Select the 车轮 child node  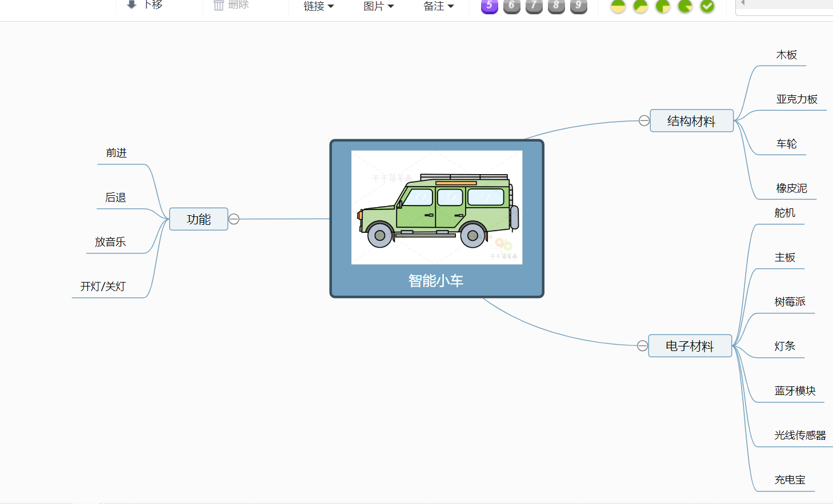pyautogui.click(x=787, y=144)
